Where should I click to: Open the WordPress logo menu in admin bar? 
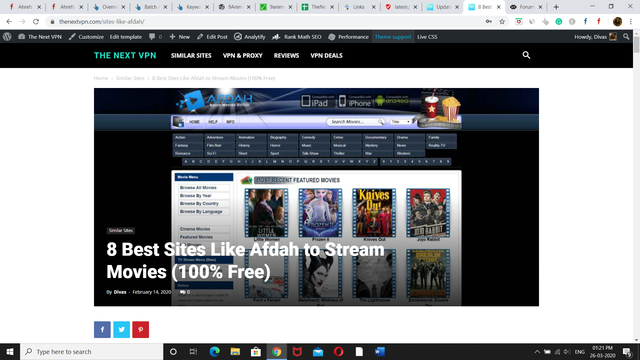tap(7, 37)
